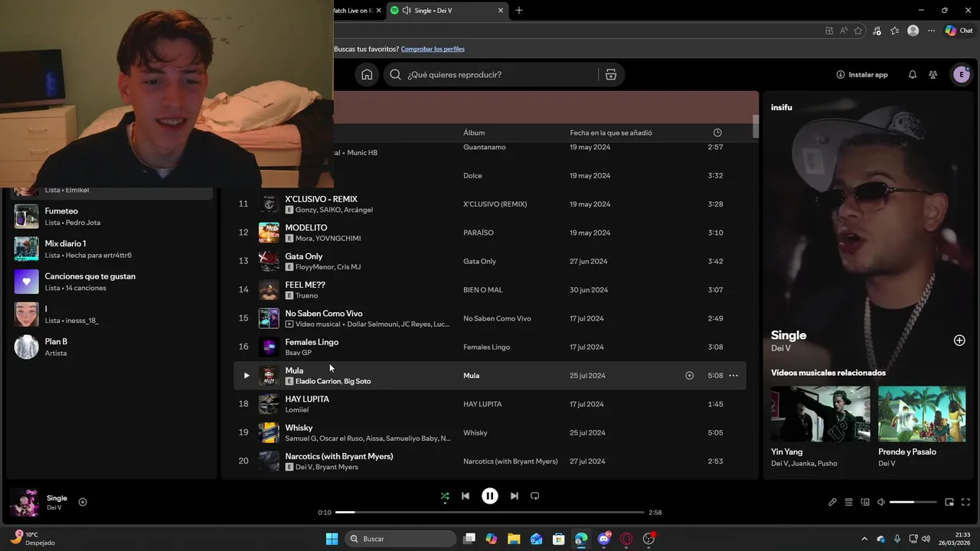Click 'Dei V' artist under Single title

tap(781, 348)
